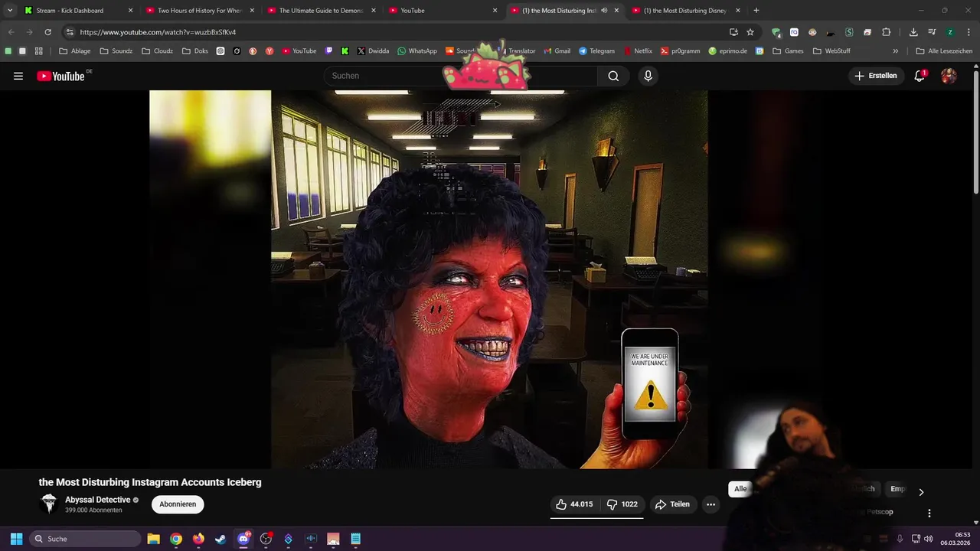This screenshot has height=551, width=980.
Task: Expand the hidden bookmarks overflow chevron
Action: tap(896, 51)
